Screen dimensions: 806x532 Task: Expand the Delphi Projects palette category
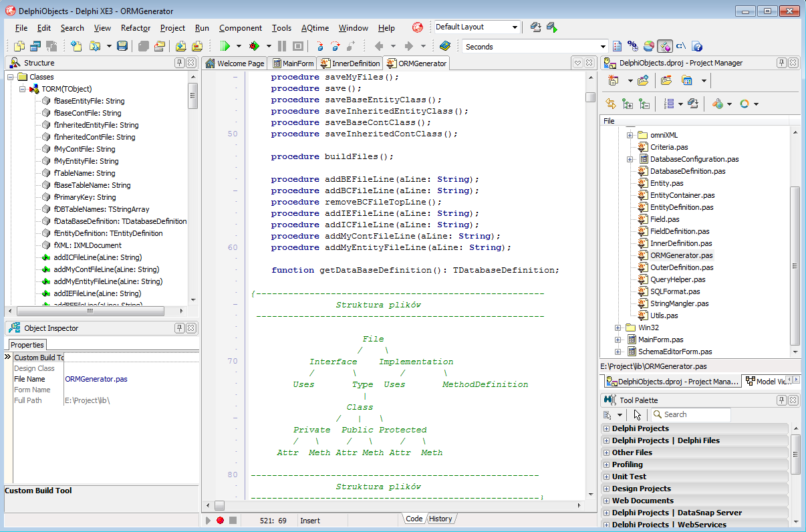[x=606, y=428]
